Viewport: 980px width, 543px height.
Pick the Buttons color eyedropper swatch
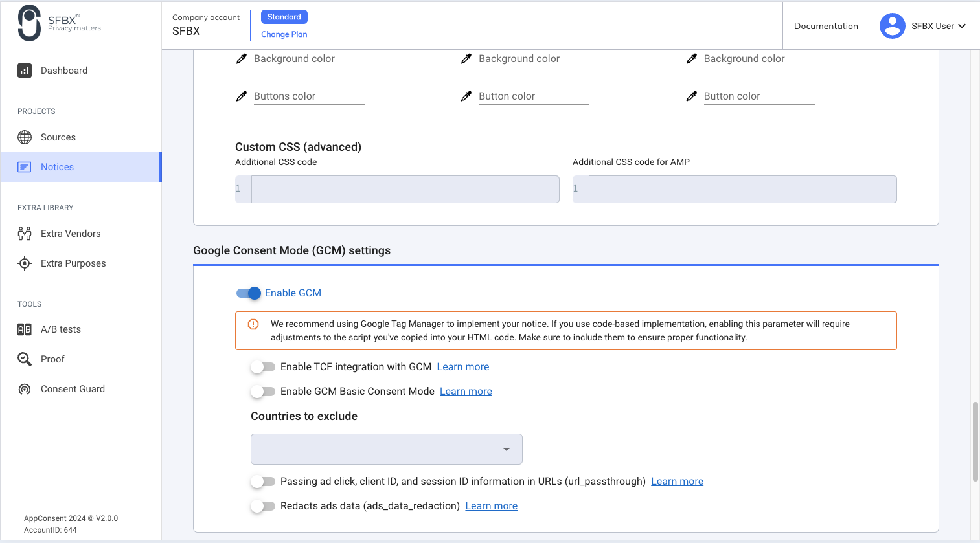tap(242, 96)
